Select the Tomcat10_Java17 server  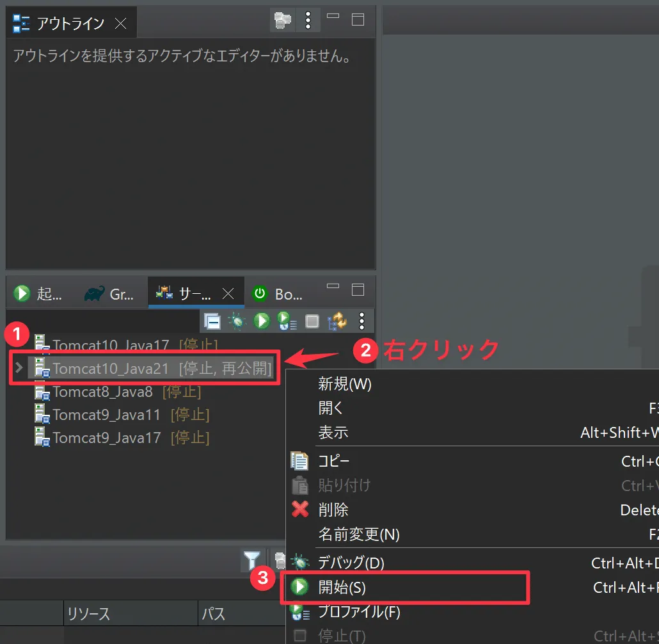[x=126, y=345]
